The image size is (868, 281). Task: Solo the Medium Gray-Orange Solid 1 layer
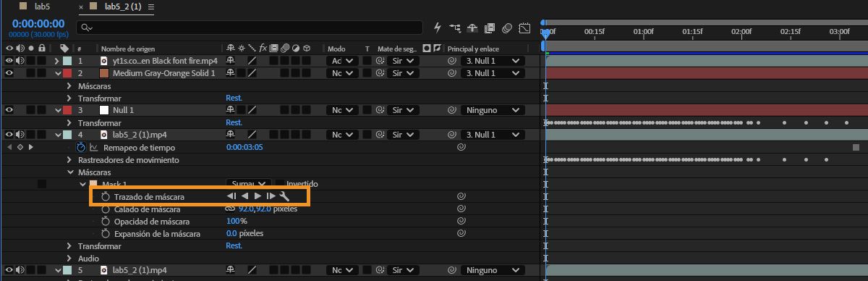pyautogui.click(x=30, y=73)
